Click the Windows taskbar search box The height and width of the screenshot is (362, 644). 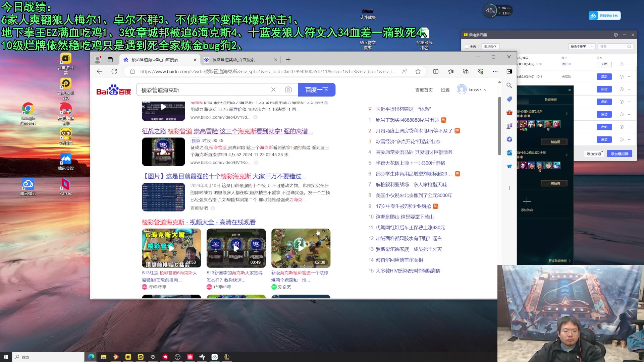pos(49,357)
